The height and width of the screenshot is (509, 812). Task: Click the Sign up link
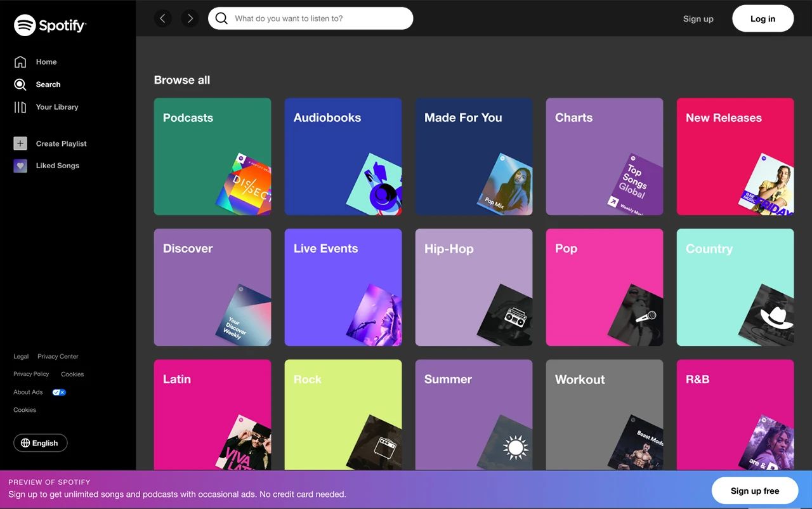pyautogui.click(x=698, y=19)
